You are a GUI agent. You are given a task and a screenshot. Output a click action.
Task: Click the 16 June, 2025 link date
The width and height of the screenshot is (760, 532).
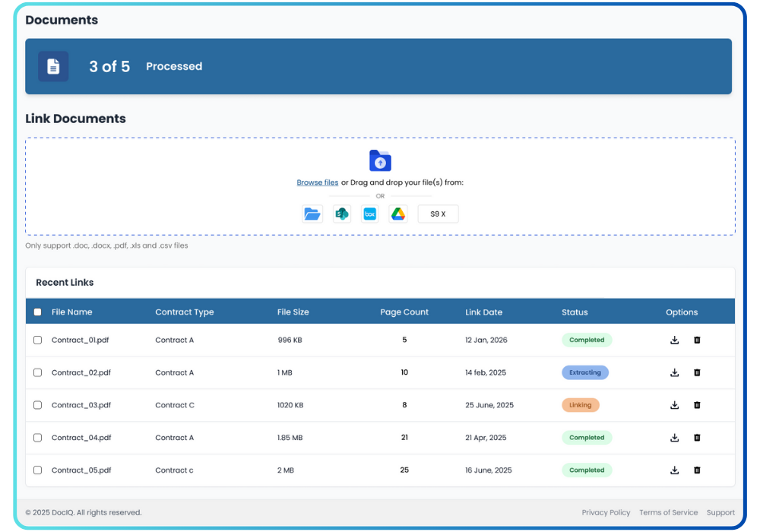489,470
